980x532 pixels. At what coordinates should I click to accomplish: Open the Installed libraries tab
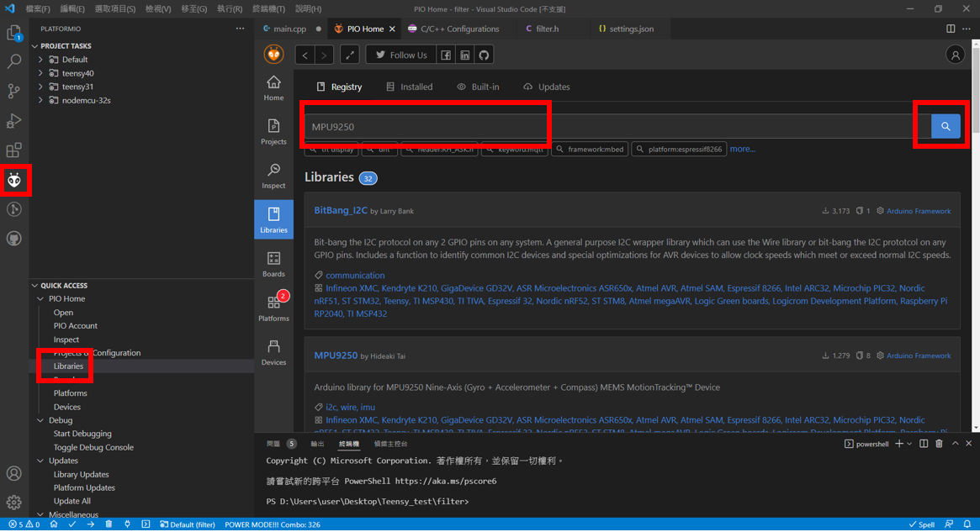[410, 87]
